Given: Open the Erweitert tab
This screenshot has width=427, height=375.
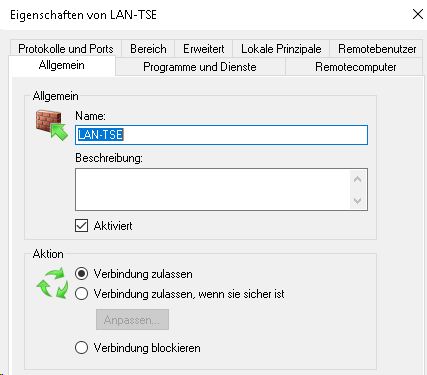Looking at the screenshot, I should 204,49.
